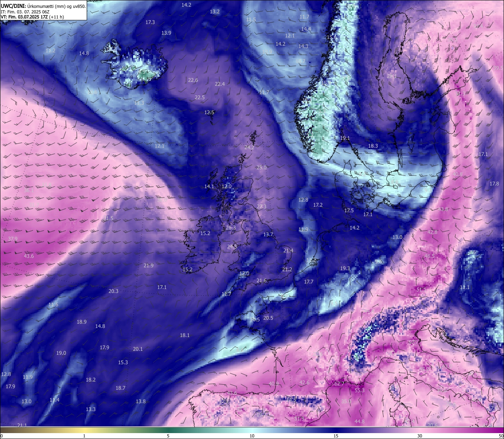Click the 19.0 value on the map

(61, 353)
